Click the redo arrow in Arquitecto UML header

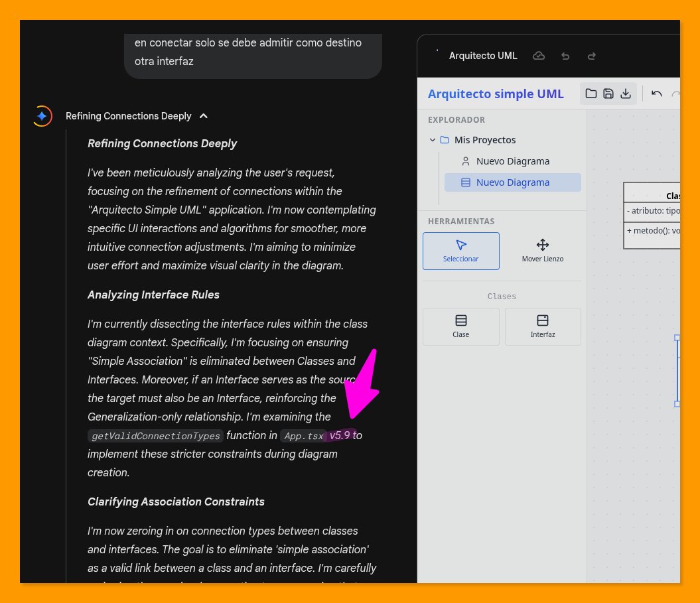click(592, 56)
